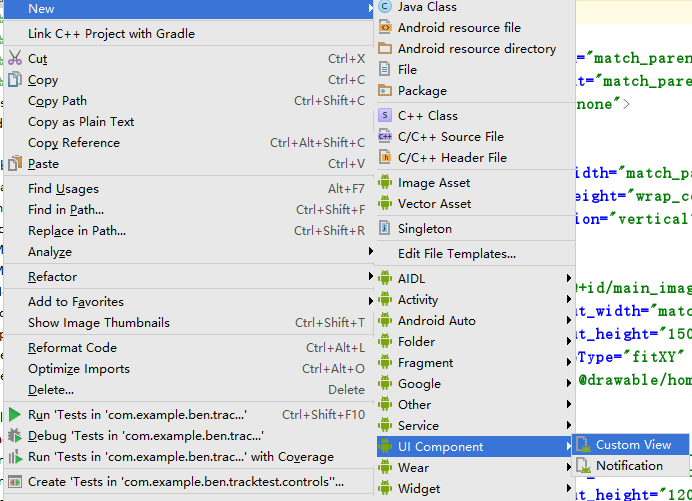Select Find Usages menu item
This screenshot has width=692, height=501.
63,189
